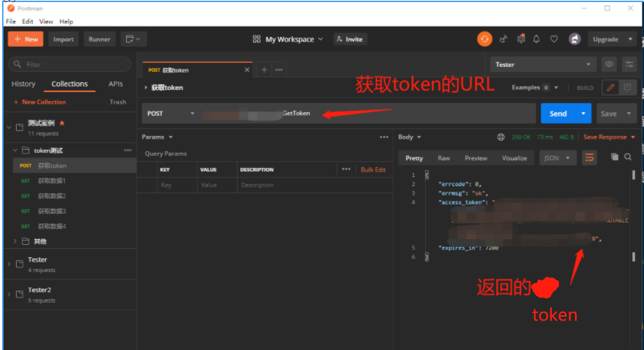Screen dimensions: 644x350
Task: Click the sidebar Filter field
Action: pos(70,65)
